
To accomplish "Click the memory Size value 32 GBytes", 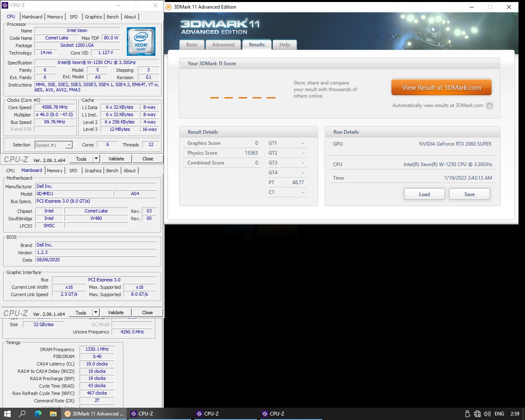I will (x=43, y=324).
